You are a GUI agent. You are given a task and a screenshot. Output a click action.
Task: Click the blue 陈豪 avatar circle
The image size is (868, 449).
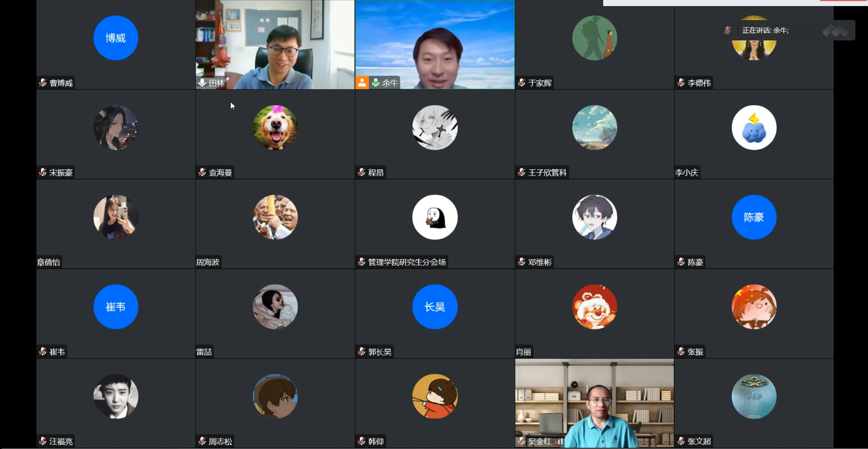[754, 217]
